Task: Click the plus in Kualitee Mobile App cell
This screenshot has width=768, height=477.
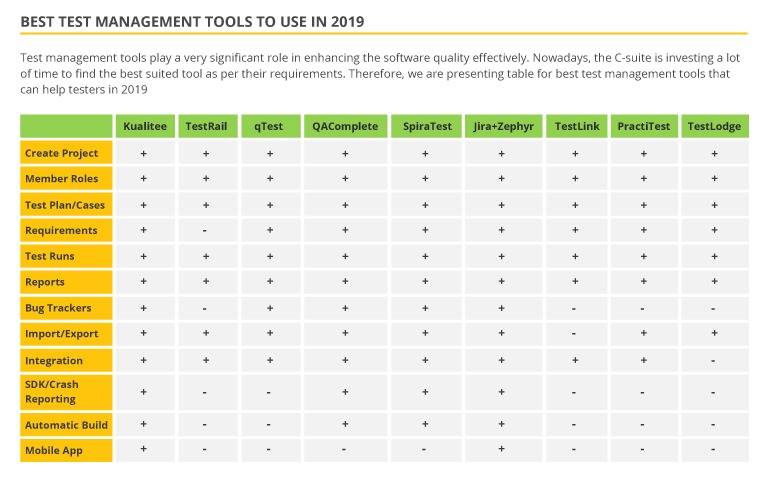Action: 144,449
